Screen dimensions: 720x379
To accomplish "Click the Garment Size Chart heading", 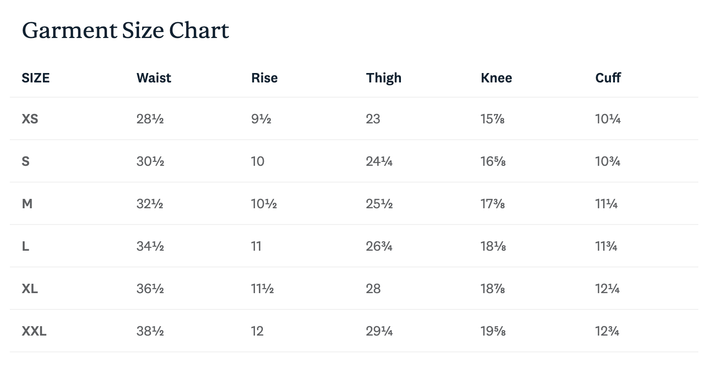I will pyautogui.click(x=125, y=31).
